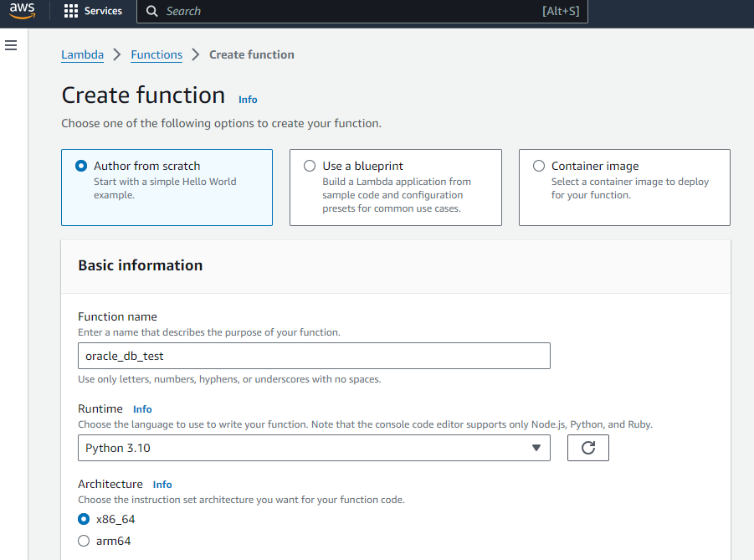Open the Services grid menu icon
The image size is (754, 560).
point(70,11)
